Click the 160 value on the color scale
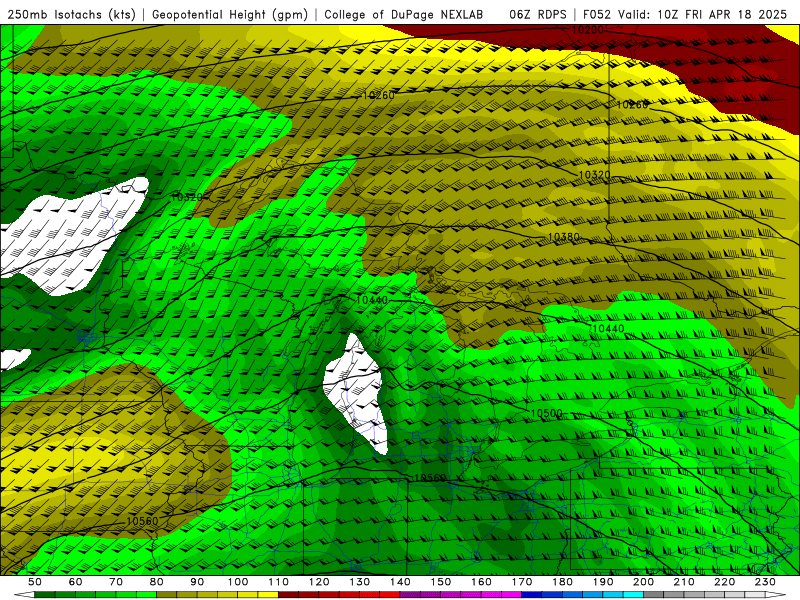 tap(481, 582)
